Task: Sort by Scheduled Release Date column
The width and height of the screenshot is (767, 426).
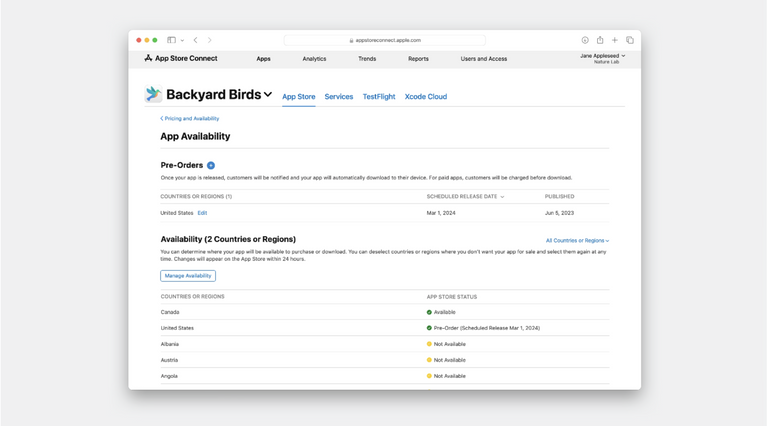Action: 465,197
